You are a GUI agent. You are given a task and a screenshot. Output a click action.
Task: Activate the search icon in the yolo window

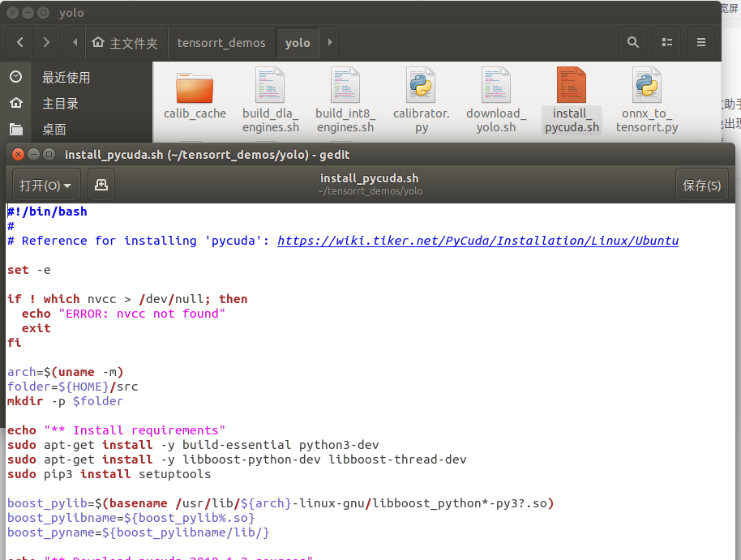[633, 41]
